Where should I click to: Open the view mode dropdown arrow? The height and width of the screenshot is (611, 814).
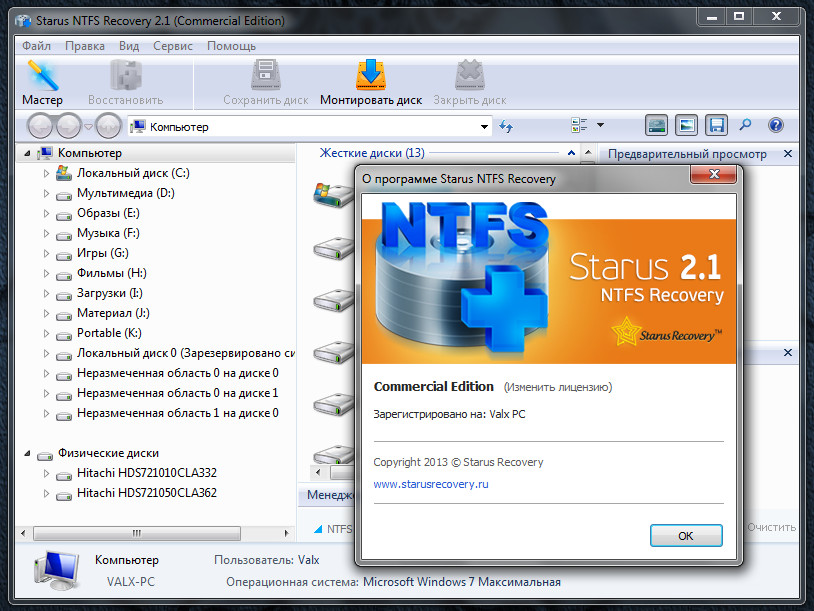point(601,125)
